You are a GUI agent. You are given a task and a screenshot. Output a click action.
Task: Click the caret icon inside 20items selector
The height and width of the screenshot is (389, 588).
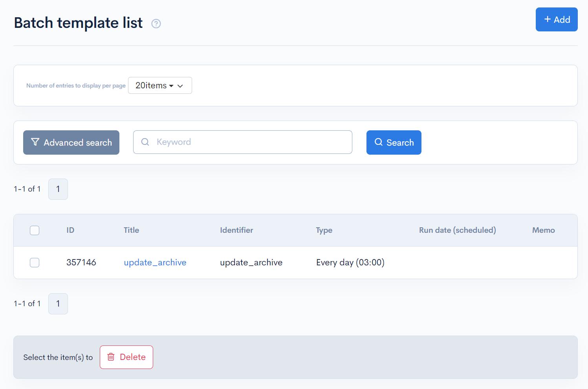pyautogui.click(x=172, y=85)
